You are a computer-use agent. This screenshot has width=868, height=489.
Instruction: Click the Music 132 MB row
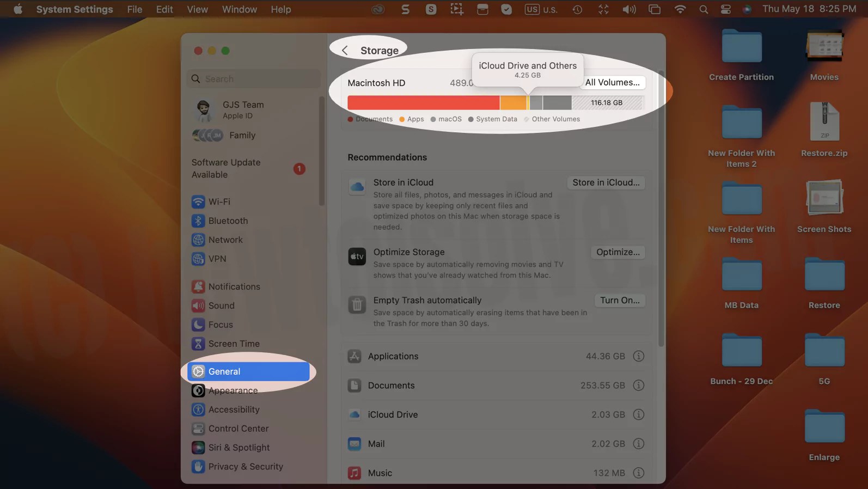(x=496, y=473)
